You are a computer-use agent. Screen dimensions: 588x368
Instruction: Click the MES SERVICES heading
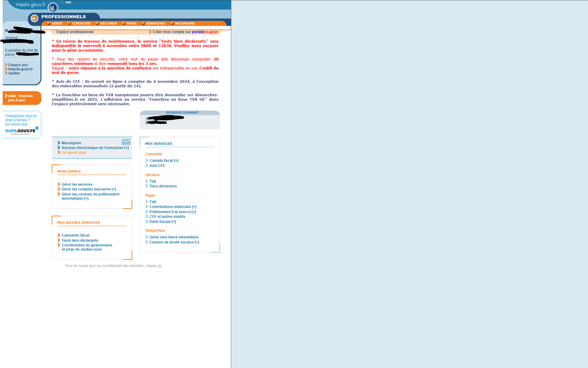(159, 144)
